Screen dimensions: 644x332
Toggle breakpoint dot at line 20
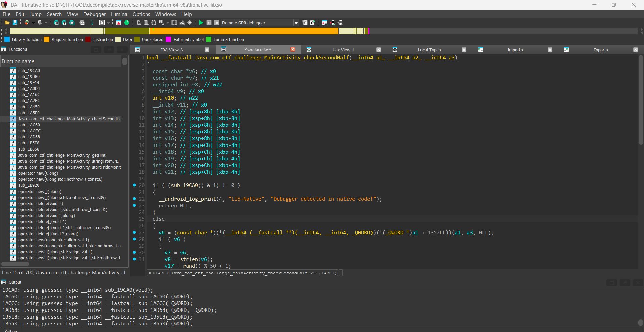[134, 185]
